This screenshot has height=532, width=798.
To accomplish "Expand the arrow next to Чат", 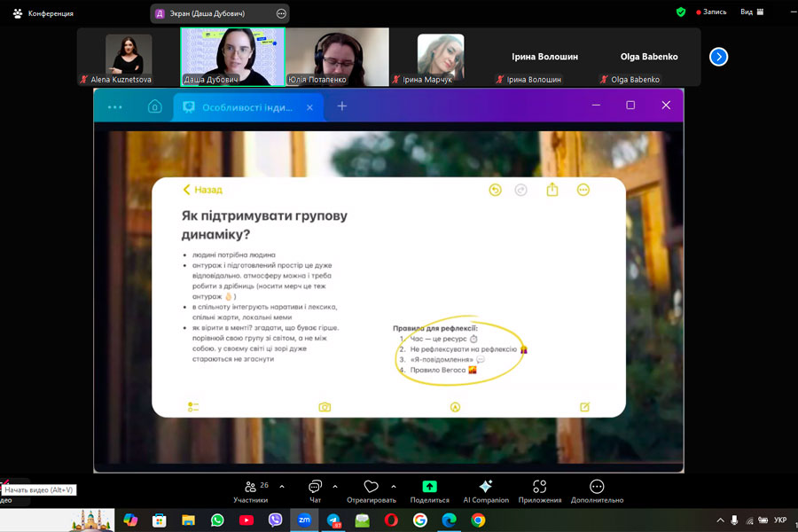I will pos(334,486).
